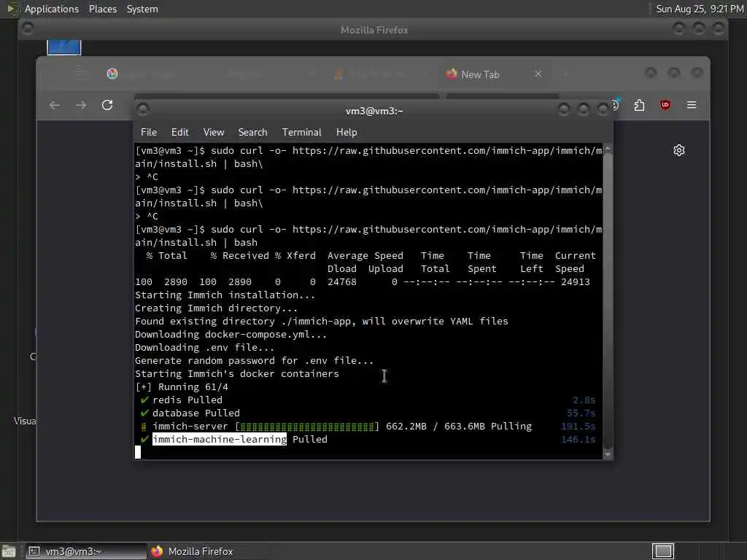Click the highlighted immich-machine-learning text

[x=219, y=439]
